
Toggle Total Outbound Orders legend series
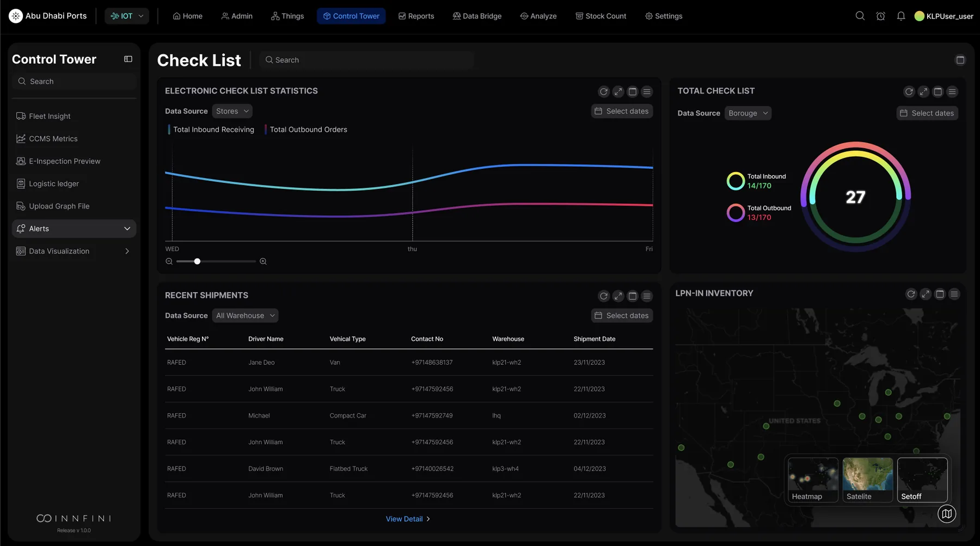306,130
